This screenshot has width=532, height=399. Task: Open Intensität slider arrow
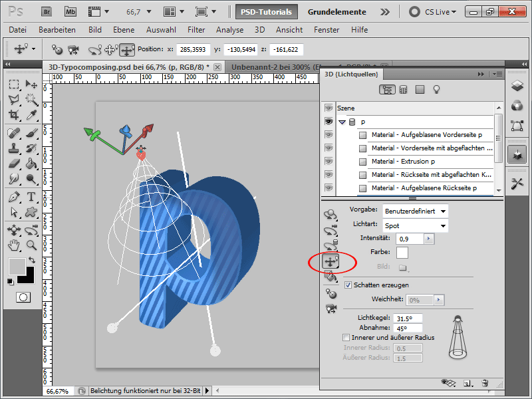pyautogui.click(x=428, y=239)
